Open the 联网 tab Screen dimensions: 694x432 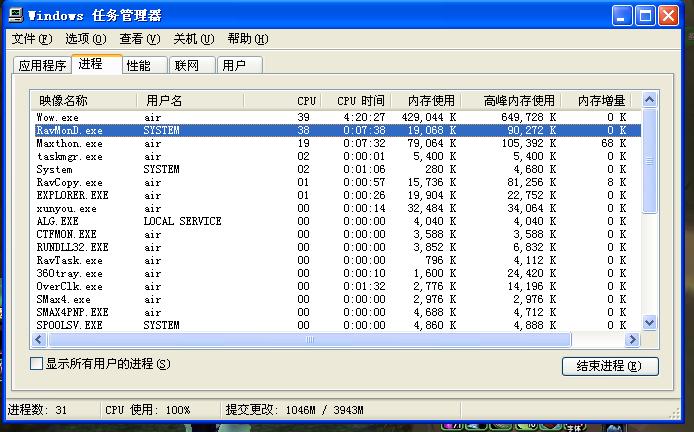pos(193,66)
